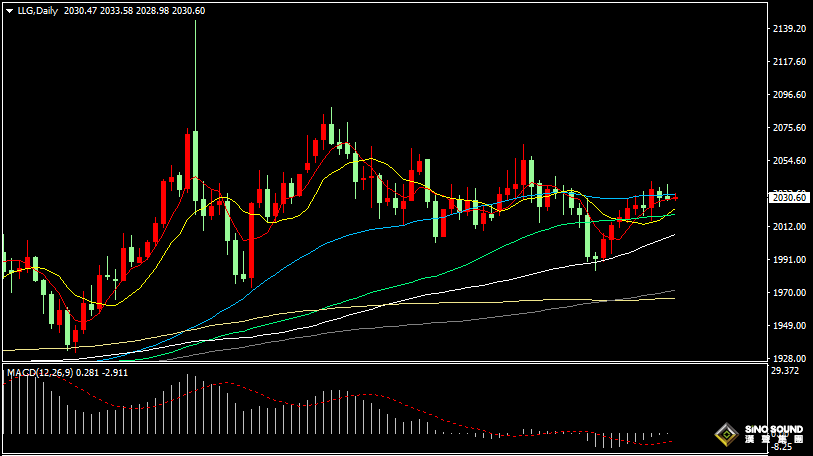Click the 1991.00 price axis label
Image resolution: width=813 pixels, height=456 pixels.
tap(789, 260)
